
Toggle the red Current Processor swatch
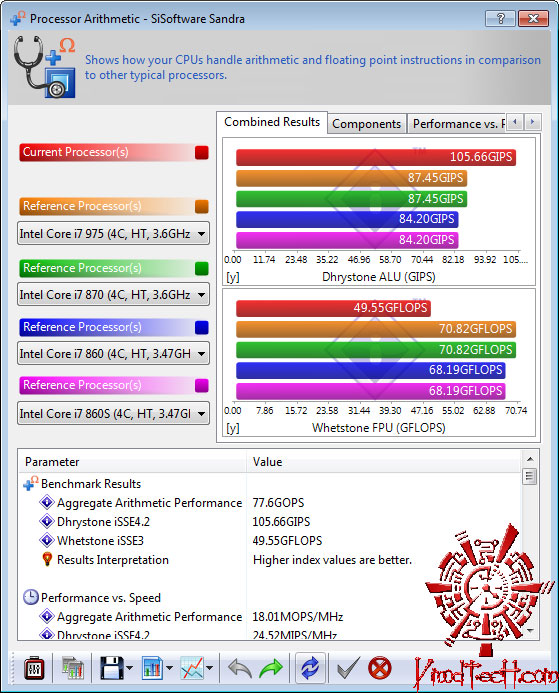pos(202,152)
